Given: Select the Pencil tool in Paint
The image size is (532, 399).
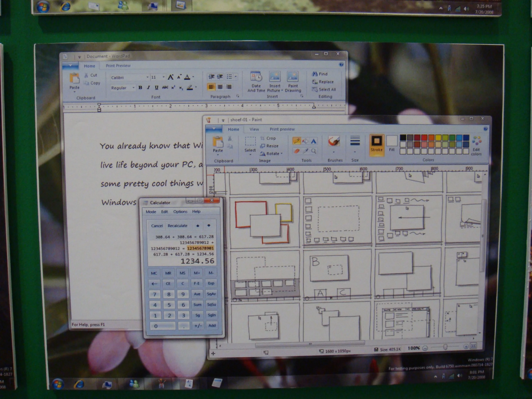Looking at the screenshot, I should (296, 141).
